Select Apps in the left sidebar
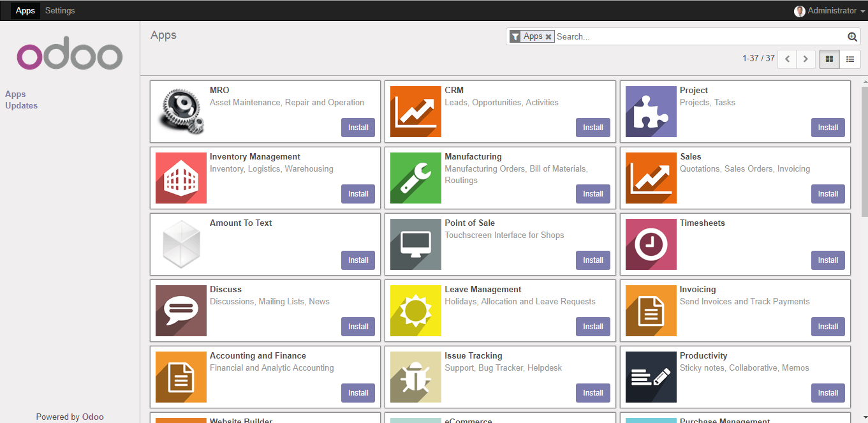 15,94
